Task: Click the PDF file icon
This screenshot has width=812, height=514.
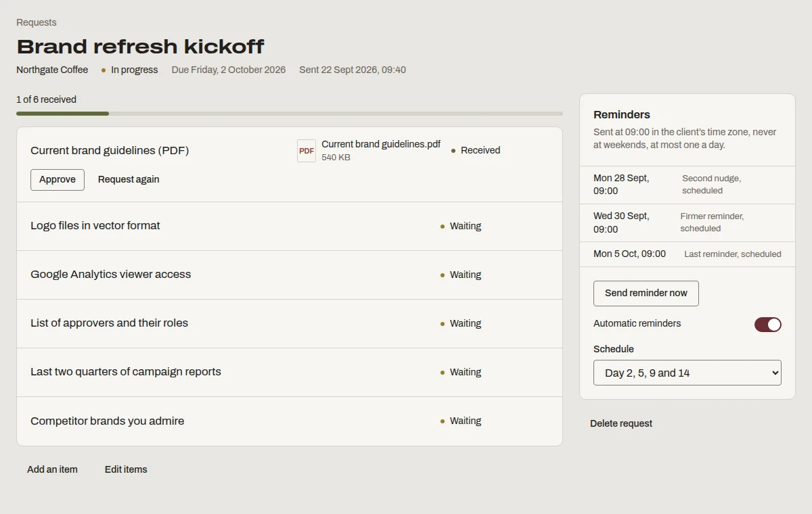Action: [x=307, y=151]
